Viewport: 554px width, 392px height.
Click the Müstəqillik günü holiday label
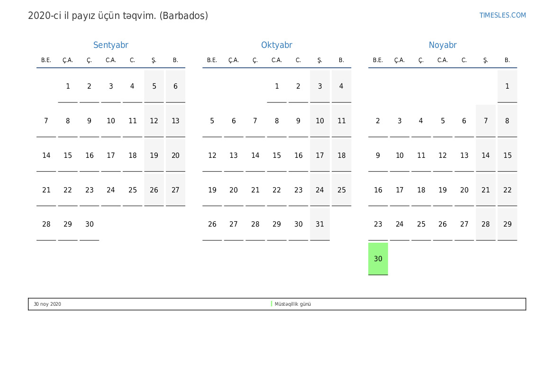pyautogui.click(x=292, y=304)
